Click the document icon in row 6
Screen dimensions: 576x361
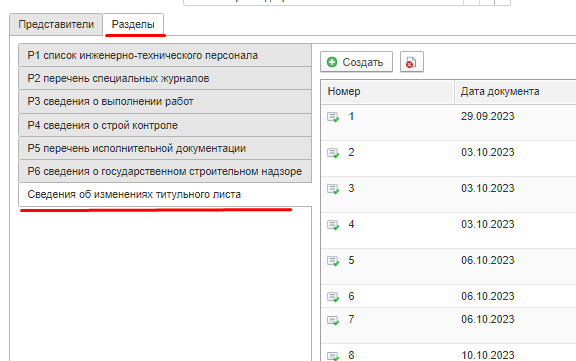pos(333,297)
